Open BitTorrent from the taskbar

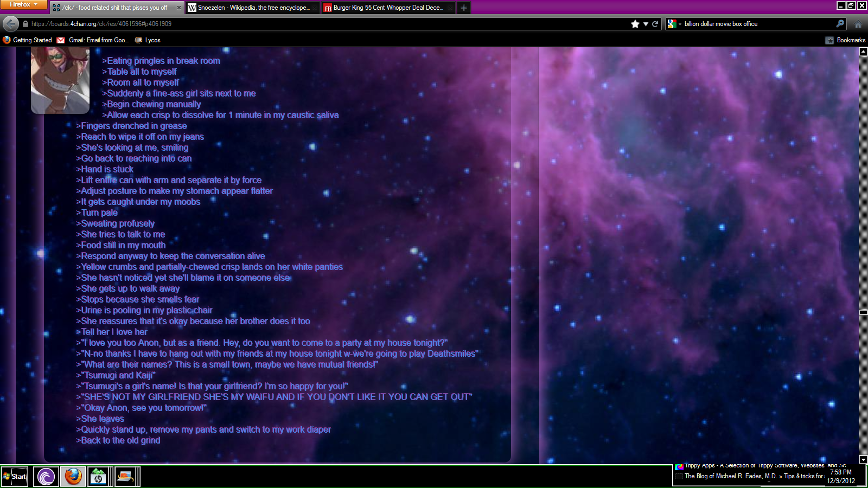46,477
